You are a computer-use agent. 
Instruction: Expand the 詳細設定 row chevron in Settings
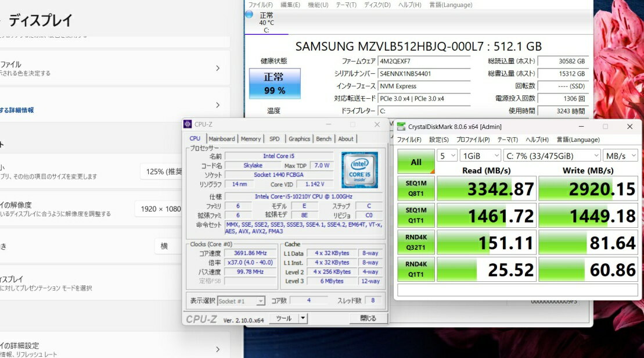(x=218, y=349)
